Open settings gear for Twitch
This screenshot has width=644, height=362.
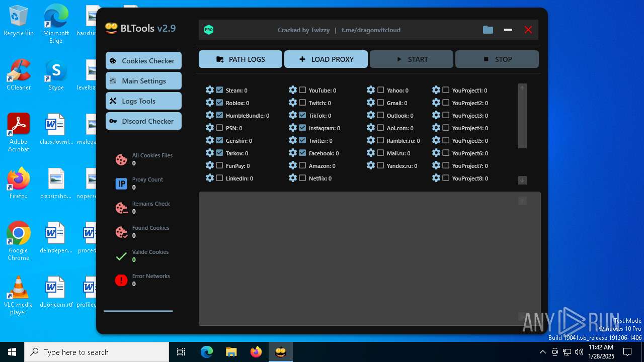(293, 103)
